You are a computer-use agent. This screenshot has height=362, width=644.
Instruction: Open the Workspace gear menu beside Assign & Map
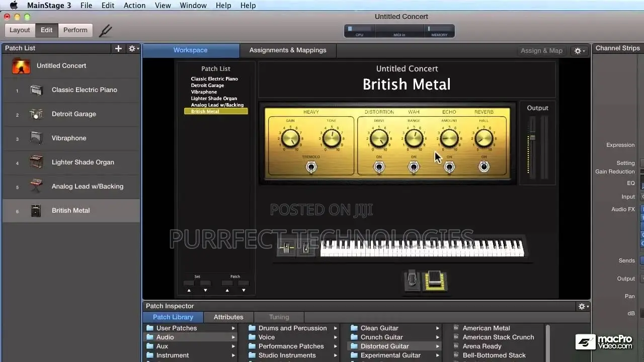point(580,51)
